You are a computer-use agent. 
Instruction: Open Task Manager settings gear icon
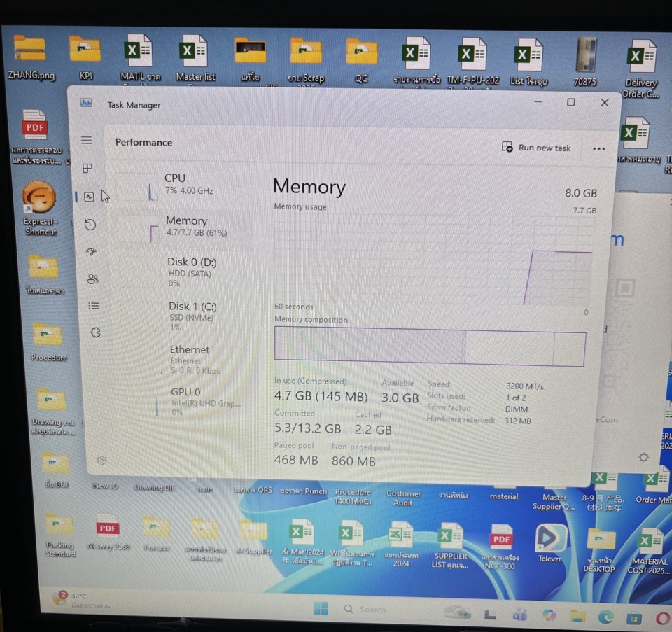[x=102, y=460]
